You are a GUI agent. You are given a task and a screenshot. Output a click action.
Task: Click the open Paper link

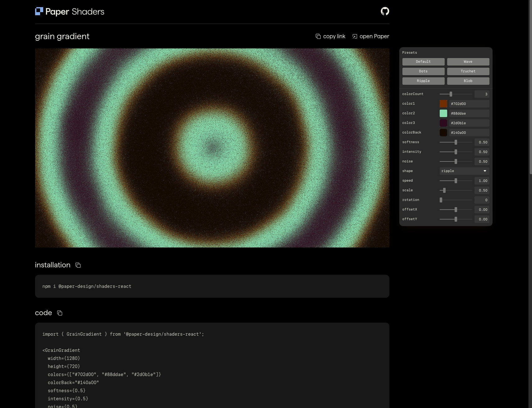370,36
